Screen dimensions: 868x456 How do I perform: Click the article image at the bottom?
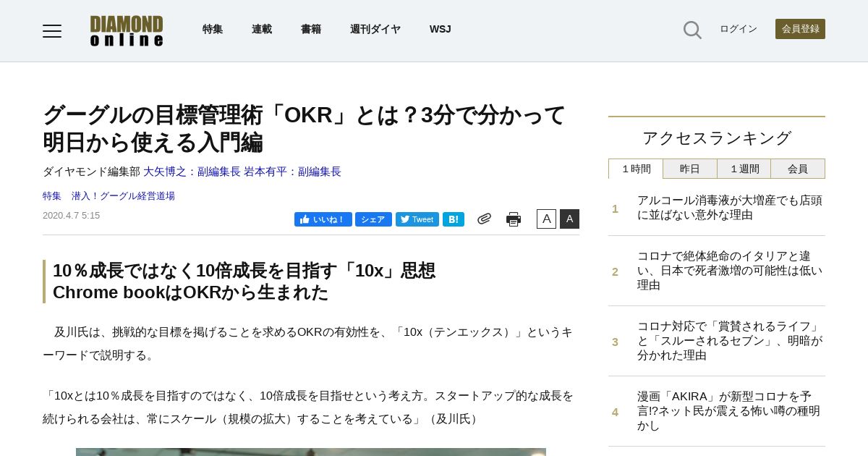[x=311, y=452]
